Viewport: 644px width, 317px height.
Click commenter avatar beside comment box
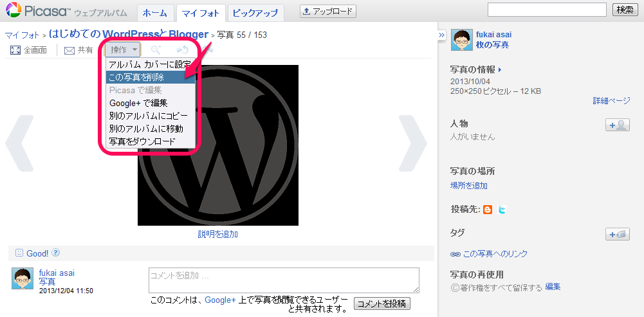pos(23,278)
